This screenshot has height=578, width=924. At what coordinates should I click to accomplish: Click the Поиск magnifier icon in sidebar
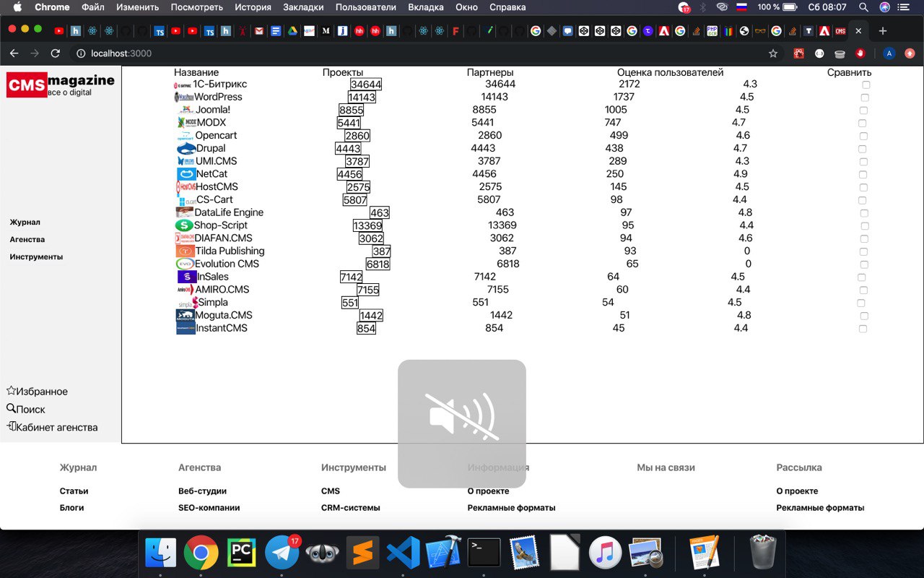11,408
